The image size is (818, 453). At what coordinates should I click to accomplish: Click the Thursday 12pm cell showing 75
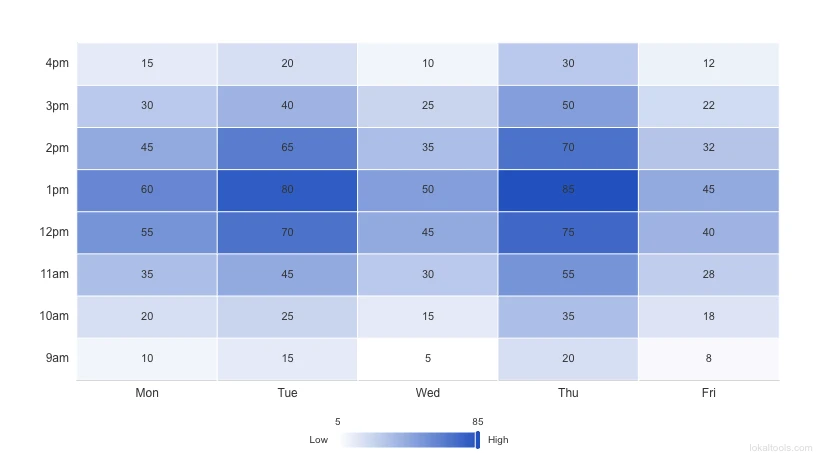click(568, 232)
